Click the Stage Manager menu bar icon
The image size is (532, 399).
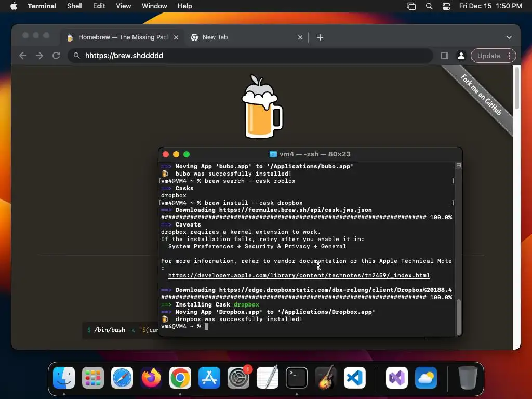pyautogui.click(x=411, y=6)
